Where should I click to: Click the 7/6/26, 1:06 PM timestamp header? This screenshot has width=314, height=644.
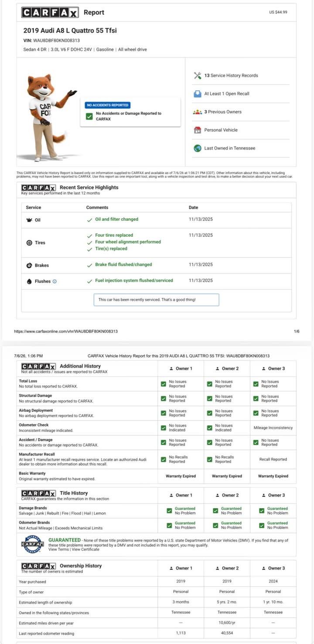[28, 356]
